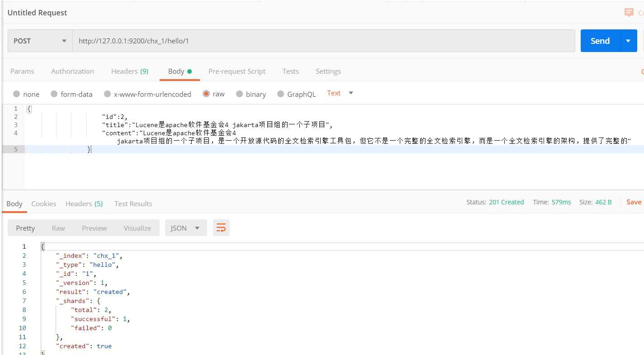The height and width of the screenshot is (355, 644).
Task: Click the "_version": 1 response line
Action: pos(81,283)
